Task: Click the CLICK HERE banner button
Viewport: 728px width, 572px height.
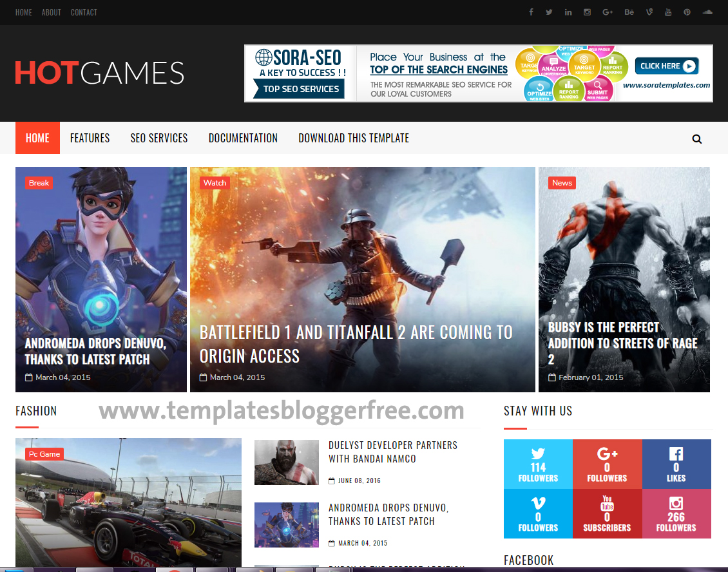Action: point(667,66)
